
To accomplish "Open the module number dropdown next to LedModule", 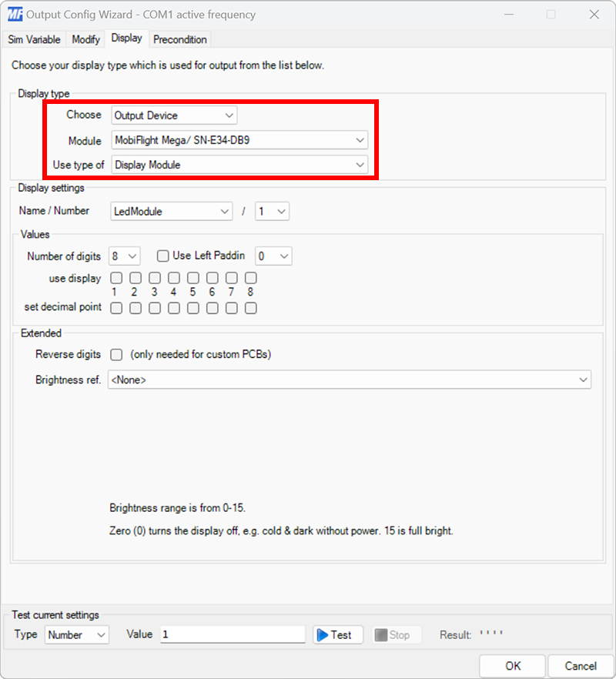I will point(282,210).
